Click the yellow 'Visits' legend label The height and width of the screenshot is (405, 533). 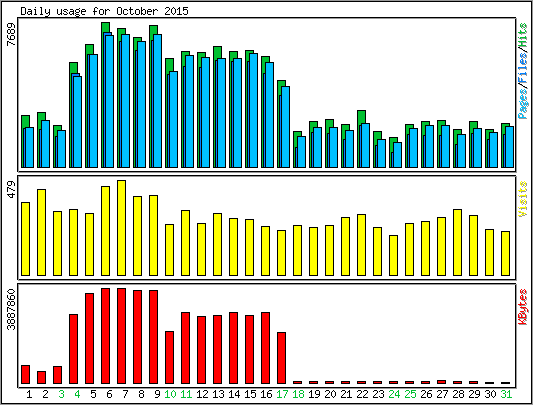(x=522, y=199)
